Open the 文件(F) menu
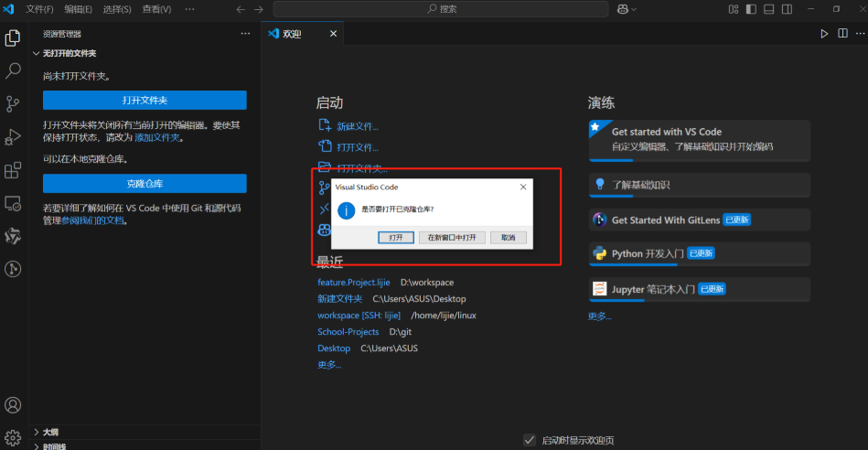 [x=39, y=9]
